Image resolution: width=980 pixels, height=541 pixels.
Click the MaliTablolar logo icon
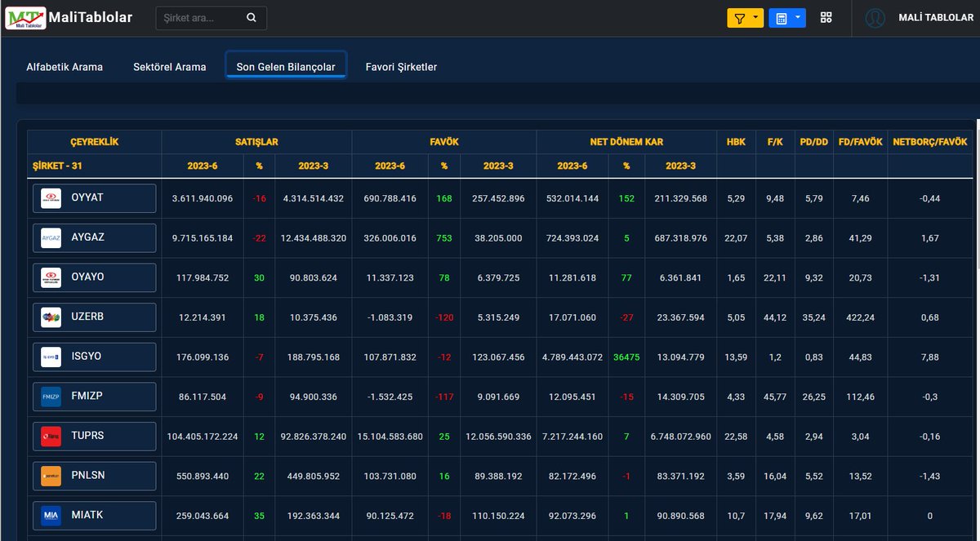25,17
